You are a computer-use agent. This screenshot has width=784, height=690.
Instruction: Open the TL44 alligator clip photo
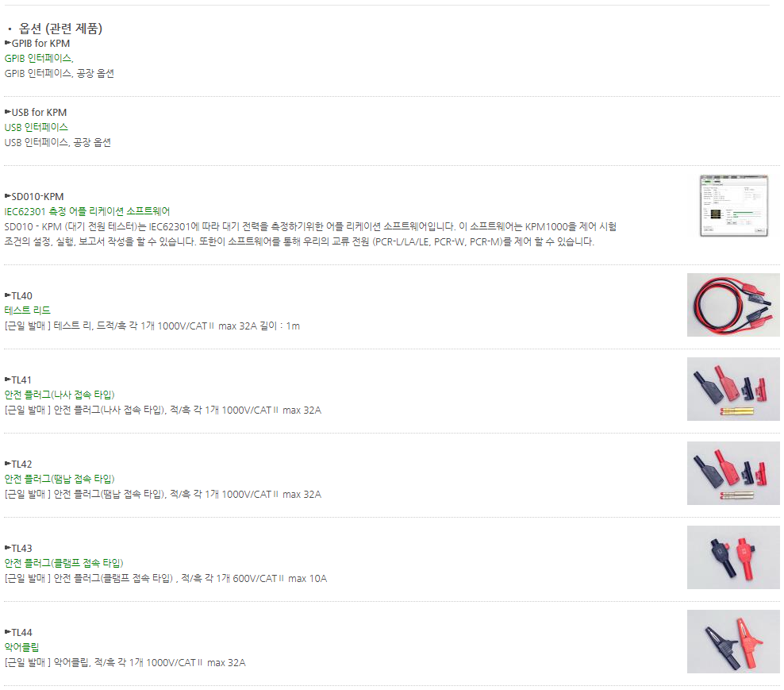733,641
